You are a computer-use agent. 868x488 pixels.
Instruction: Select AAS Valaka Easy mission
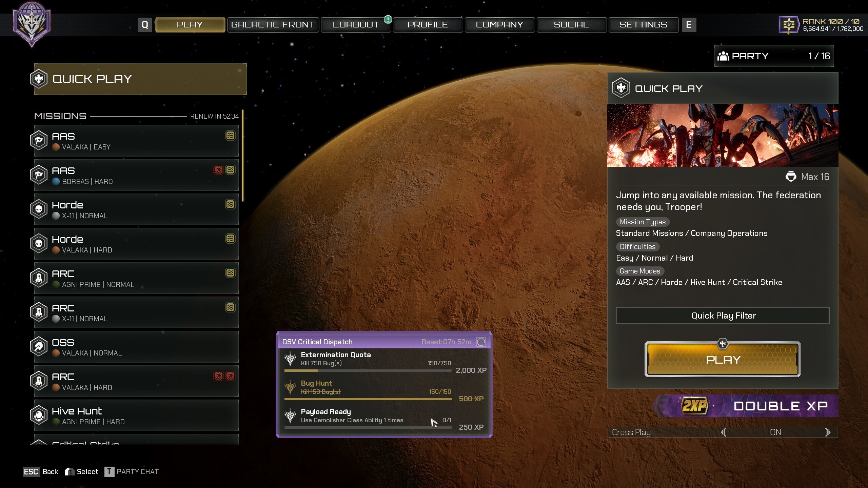point(136,141)
